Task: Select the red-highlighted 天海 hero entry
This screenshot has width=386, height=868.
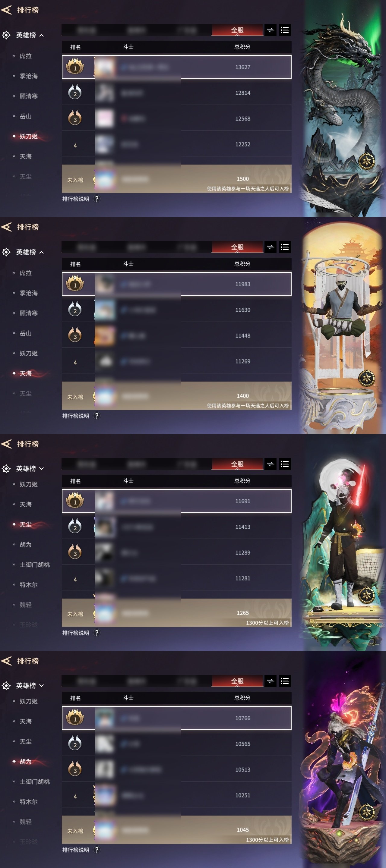Action: [x=26, y=373]
